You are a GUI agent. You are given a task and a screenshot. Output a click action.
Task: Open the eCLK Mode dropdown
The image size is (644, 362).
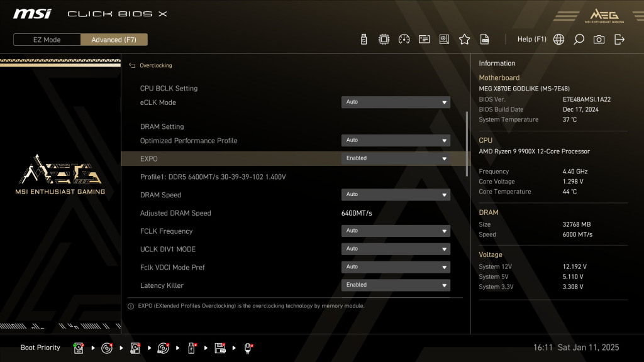(x=396, y=102)
